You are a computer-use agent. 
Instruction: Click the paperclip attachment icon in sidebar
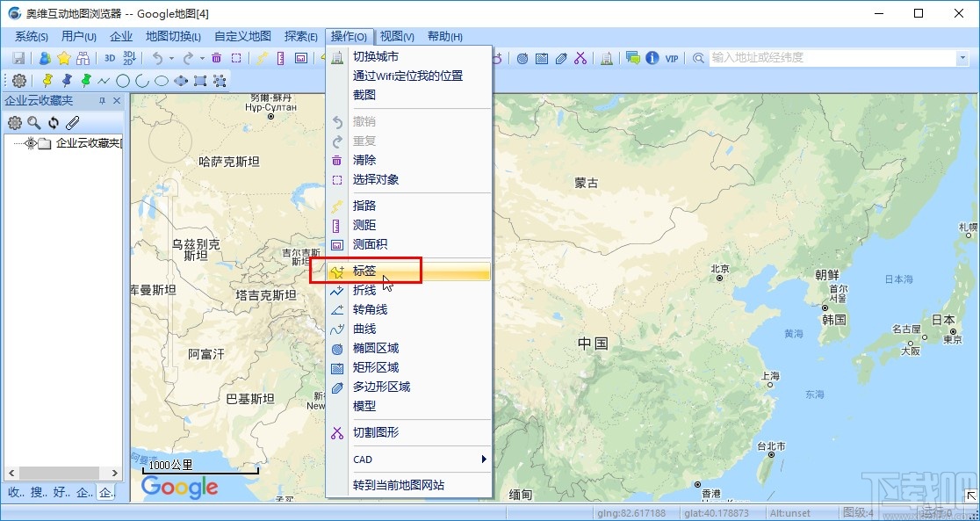point(73,123)
